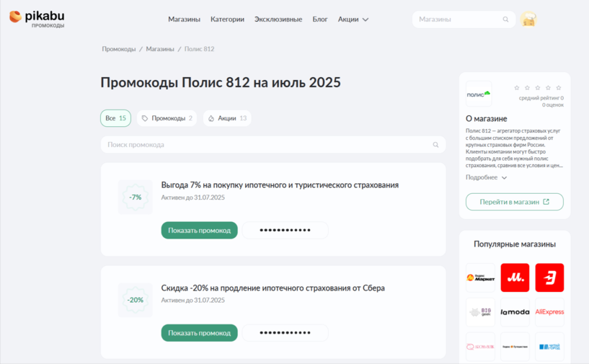Screen dimensions: 589x364
Task: Open the Полис store logo
Action: point(479,94)
